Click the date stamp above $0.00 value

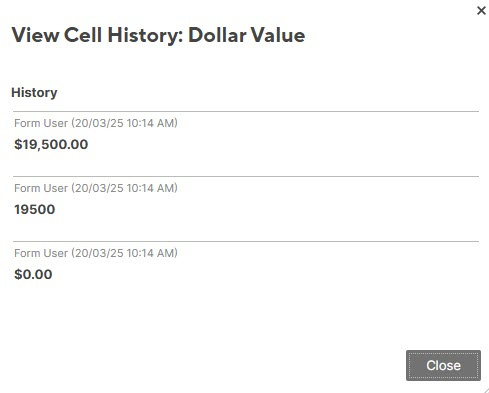(x=124, y=253)
